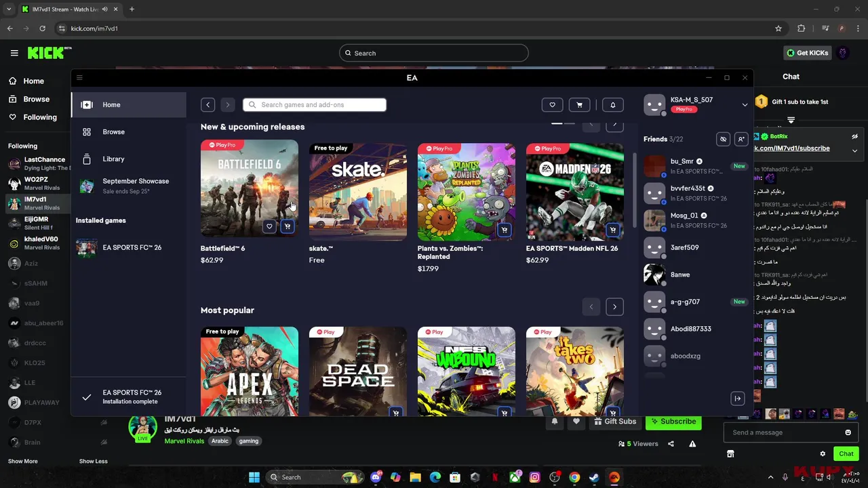
Task: Open the Apex Legends game tile
Action: tap(250, 371)
